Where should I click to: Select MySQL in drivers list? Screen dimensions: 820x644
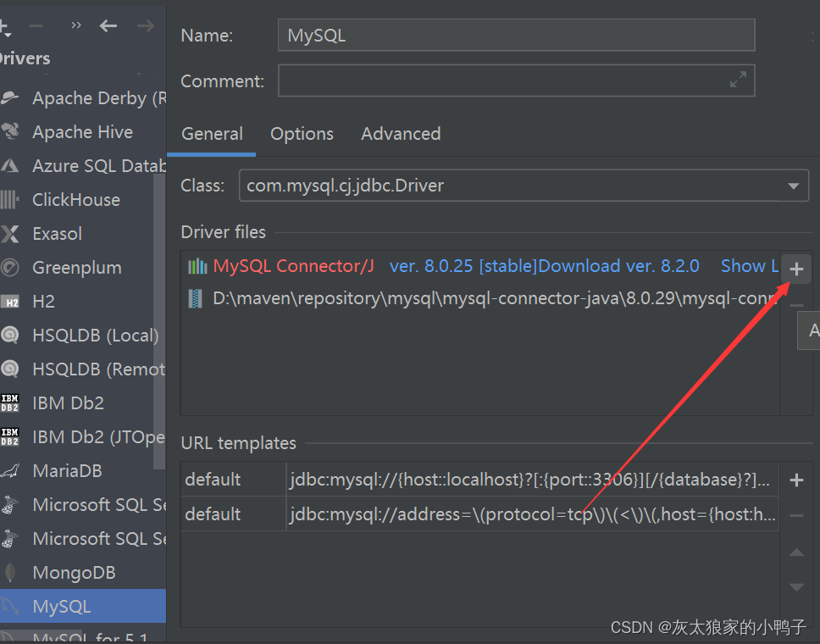[x=83, y=607]
